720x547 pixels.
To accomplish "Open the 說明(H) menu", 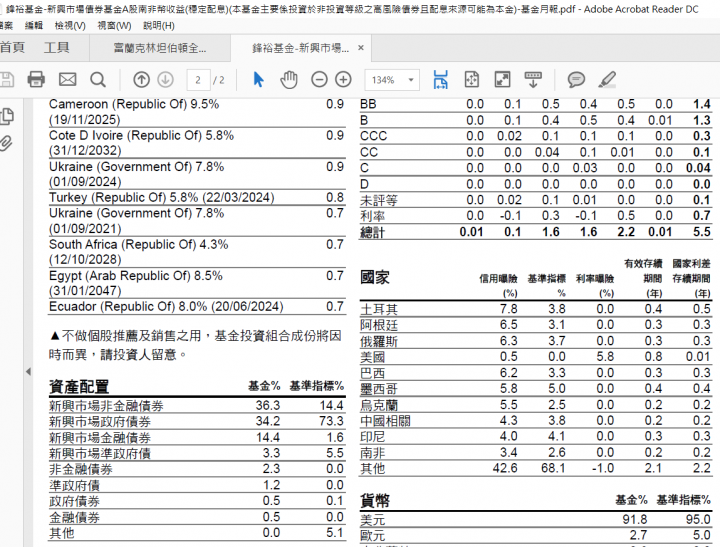I will click(x=159, y=26).
